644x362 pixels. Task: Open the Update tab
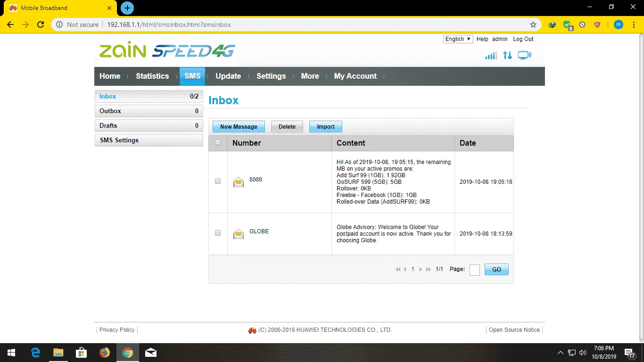coord(228,76)
